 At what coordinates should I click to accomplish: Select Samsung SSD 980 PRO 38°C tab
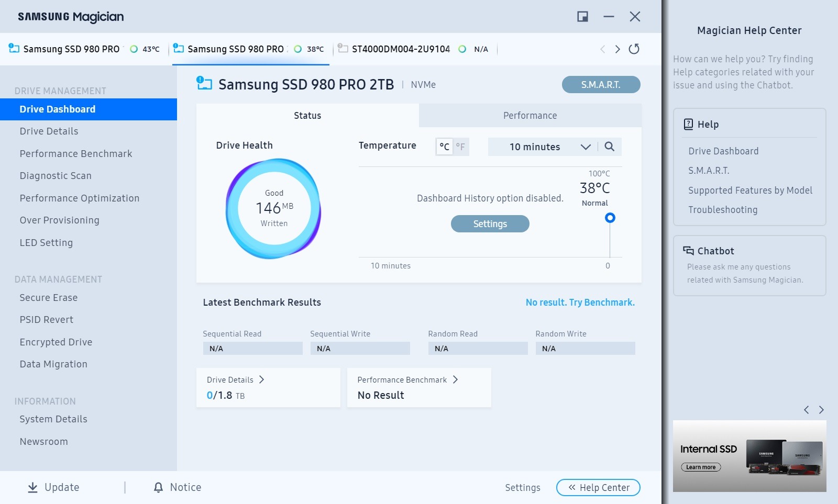pos(250,49)
